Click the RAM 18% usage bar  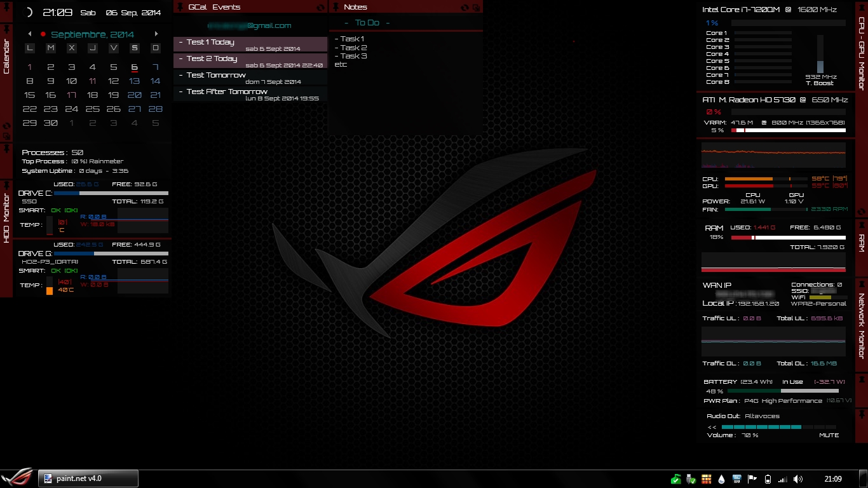(788, 238)
